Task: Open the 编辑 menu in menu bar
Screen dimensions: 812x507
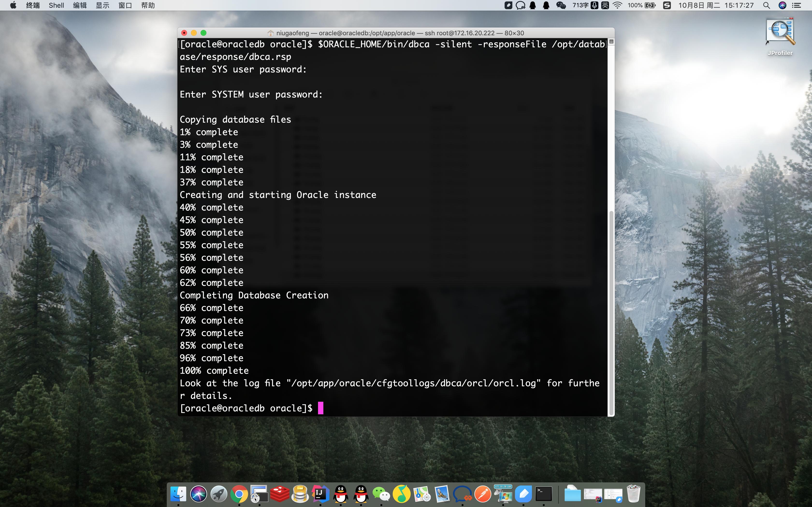Action: pos(80,5)
